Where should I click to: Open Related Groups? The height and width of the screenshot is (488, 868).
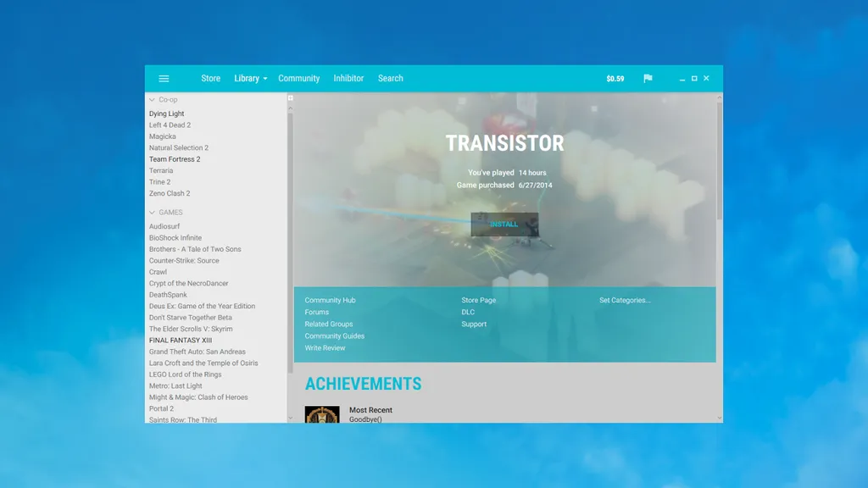point(329,324)
